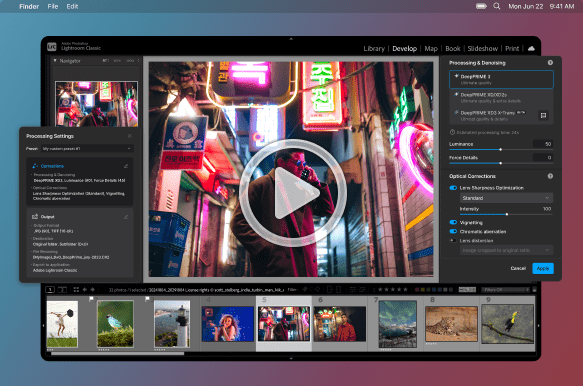Open the Finder menu

point(29,6)
